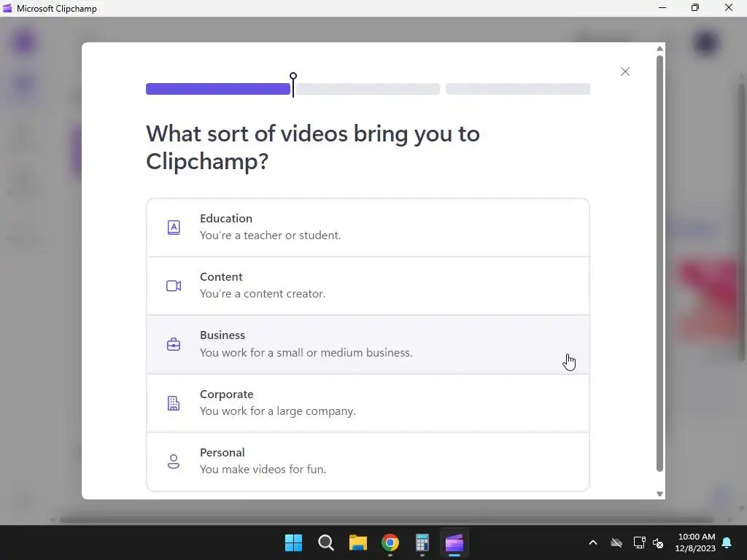Click the dialog heading about videos
Screen dimensions: 747x560
(312, 147)
